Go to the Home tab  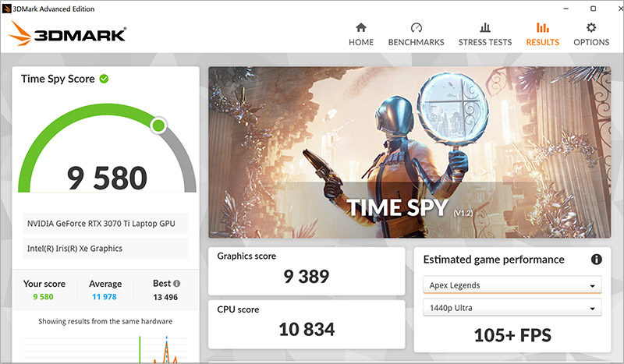click(x=361, y=34)
